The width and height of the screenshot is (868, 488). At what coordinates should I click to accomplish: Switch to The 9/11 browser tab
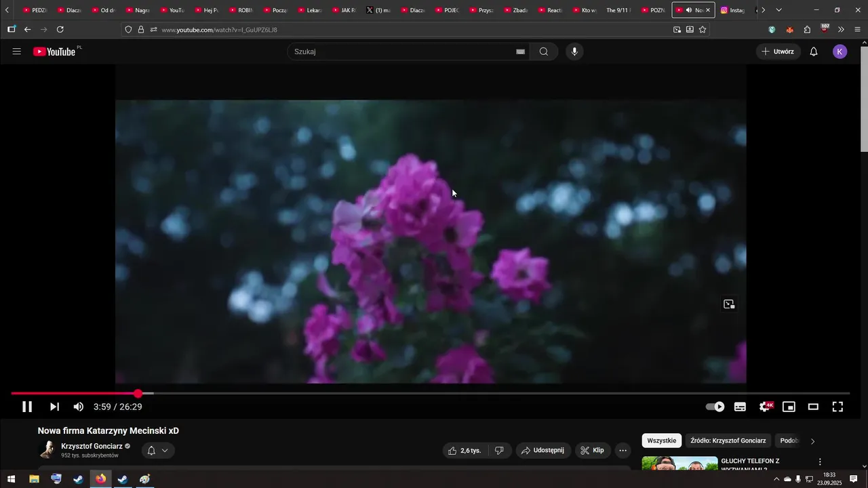click(617, 10)
